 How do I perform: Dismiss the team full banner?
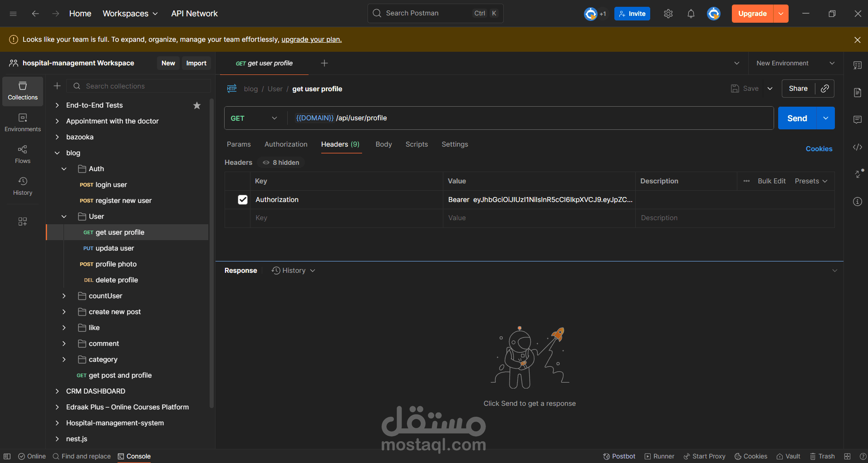click(x=857, y=40)
